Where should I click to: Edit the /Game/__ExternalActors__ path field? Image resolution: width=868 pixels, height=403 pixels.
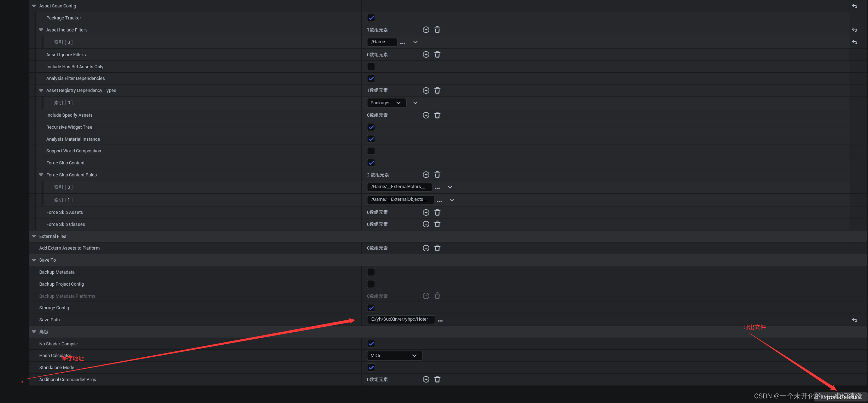tap(399, 187)
